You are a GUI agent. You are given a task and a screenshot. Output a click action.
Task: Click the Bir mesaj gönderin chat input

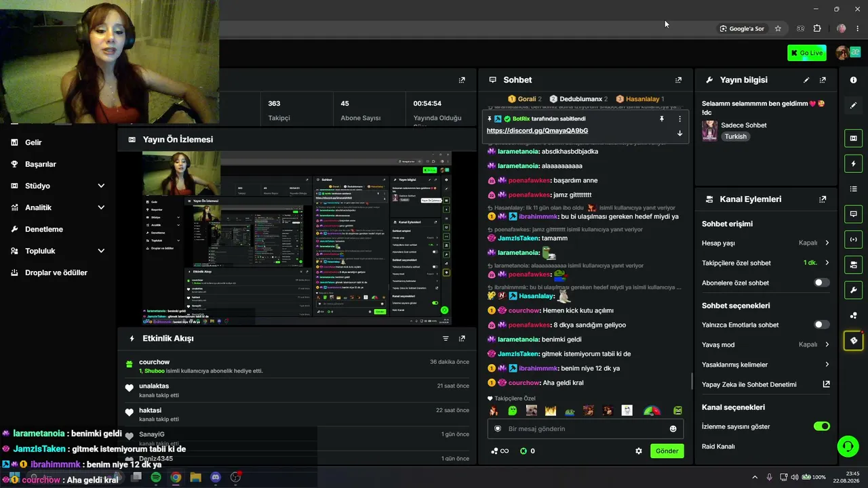point(587,428)
